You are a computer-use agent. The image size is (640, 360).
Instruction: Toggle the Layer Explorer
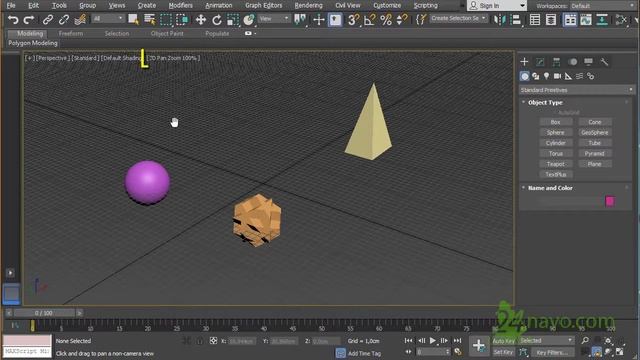pos(551,19)
